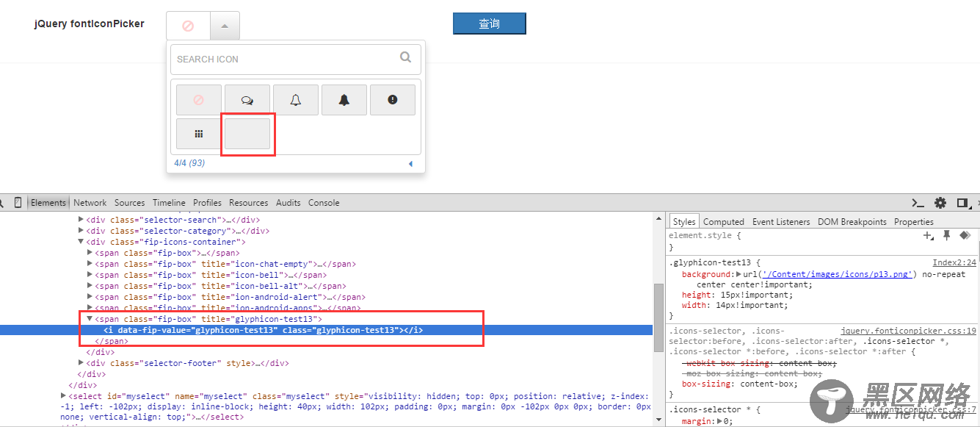Pick the solid bell-alt icon
Screen dimensions: 980x427
344,100
